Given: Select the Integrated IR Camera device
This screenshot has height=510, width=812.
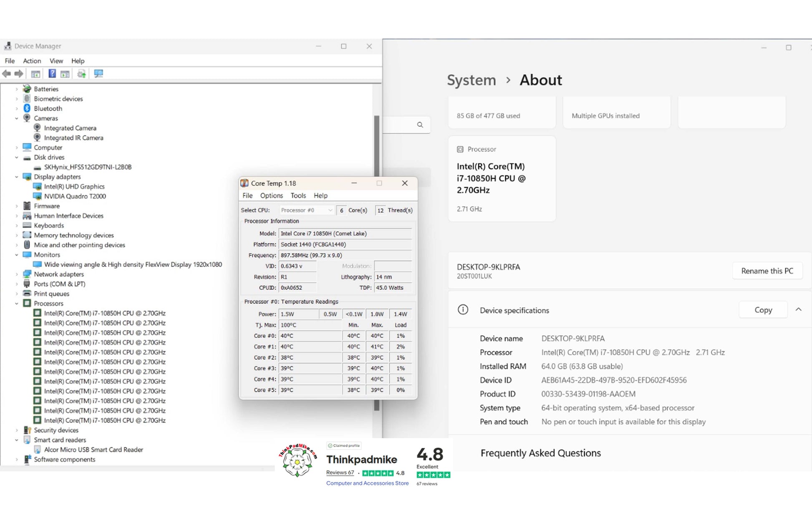Looking at the screenshot, I should coord(73,138).
